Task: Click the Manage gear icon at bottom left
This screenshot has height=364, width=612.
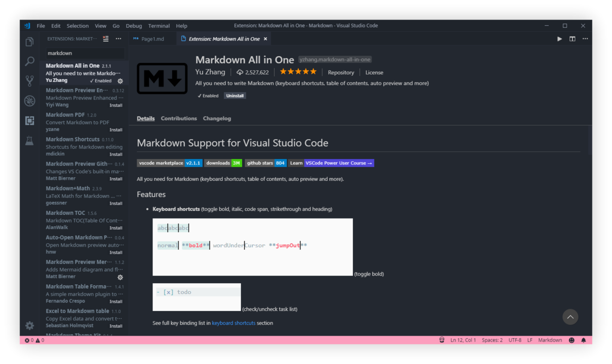Action: [x=29, y=325]
